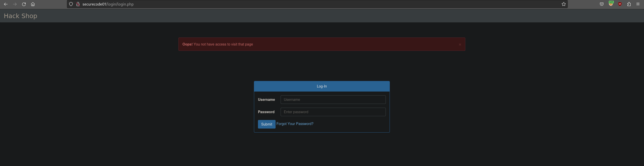Open the extension with 127 badge
644x166 pixels.
(x=611, y=4)
